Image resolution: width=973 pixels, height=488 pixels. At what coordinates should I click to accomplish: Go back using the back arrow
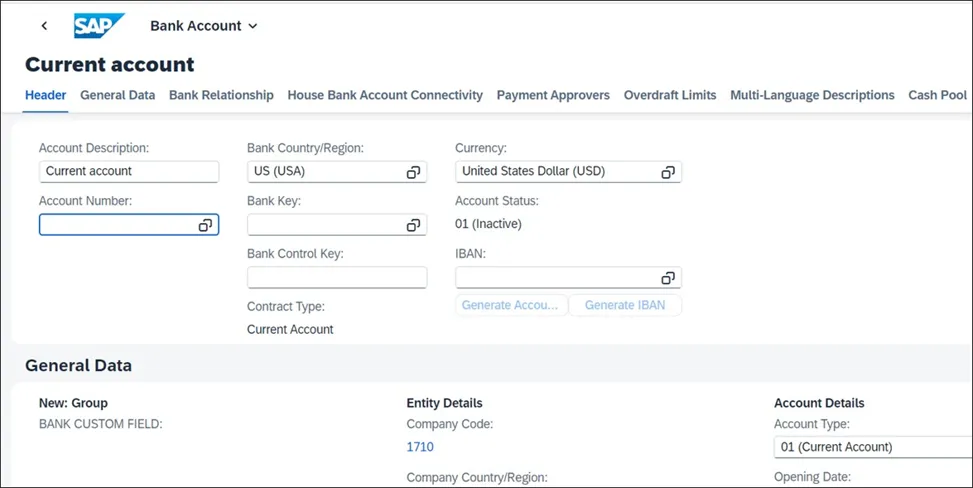pos(44,25)
